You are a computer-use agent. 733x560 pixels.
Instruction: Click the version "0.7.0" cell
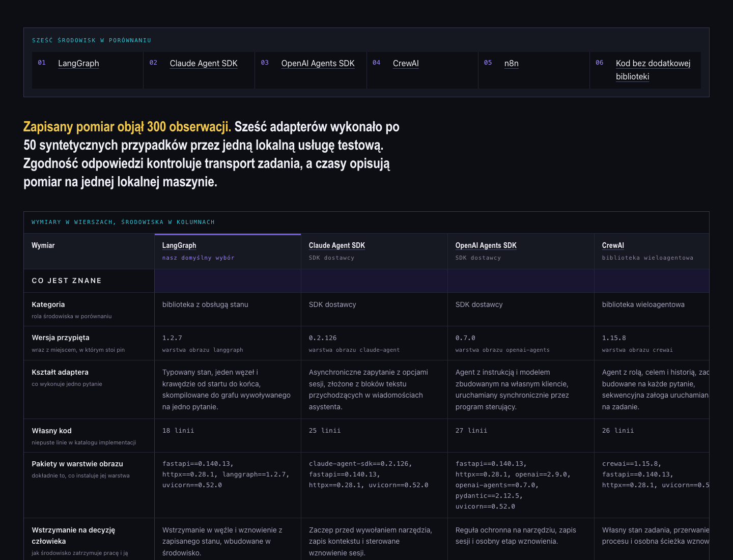pyautogui.click(x=465, y=338)
